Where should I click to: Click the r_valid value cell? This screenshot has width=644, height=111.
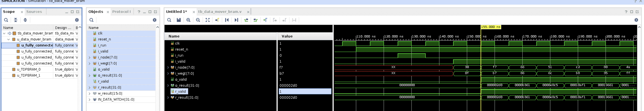tap(305, 92)
